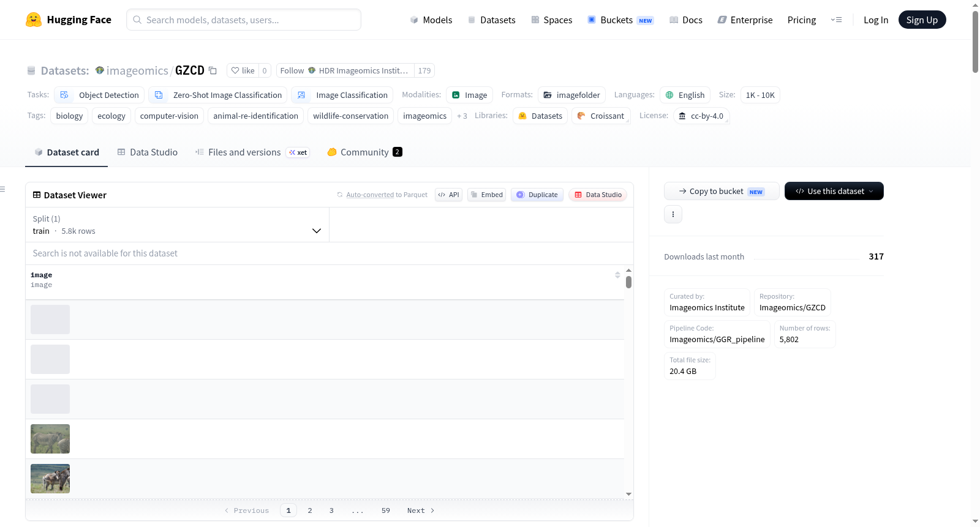Click the Sign Up button
The image size is (980, 527).
pyautogui.click(x=922, y=20)
